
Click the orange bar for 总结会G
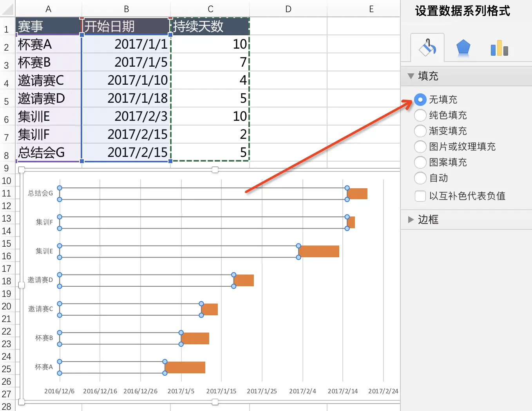point(357,194)
